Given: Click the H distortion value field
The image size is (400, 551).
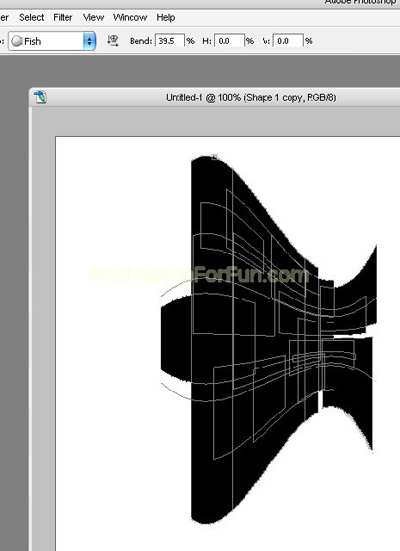Looking at the screenshot, I should coord(229,41).
